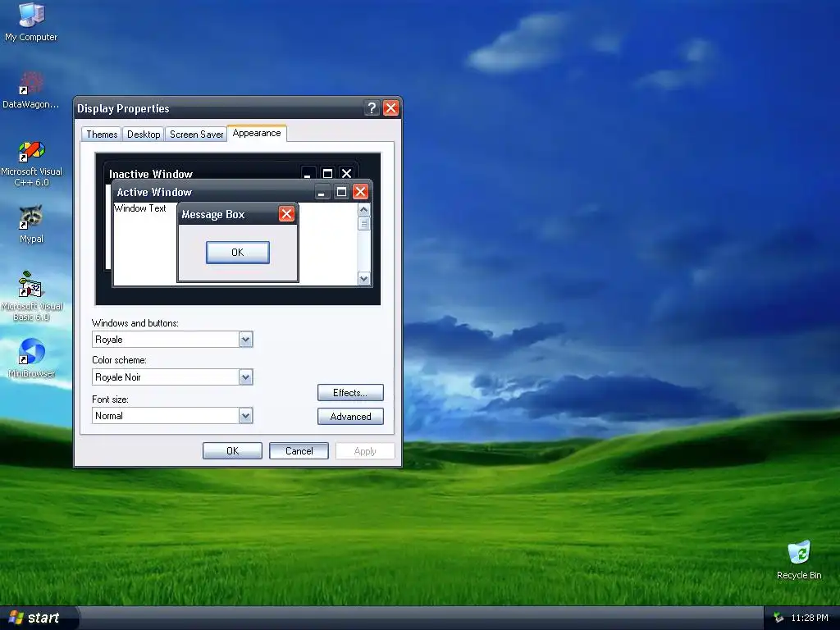Click close button on Active Window preview
Image resolution: width=840 pixels, height=630 pixels.
click(361, 192)
